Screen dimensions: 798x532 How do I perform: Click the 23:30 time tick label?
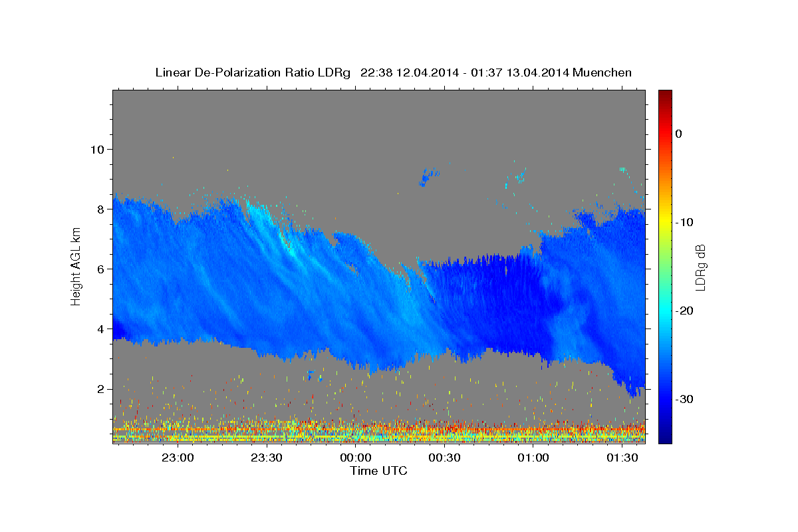(267, 458)
